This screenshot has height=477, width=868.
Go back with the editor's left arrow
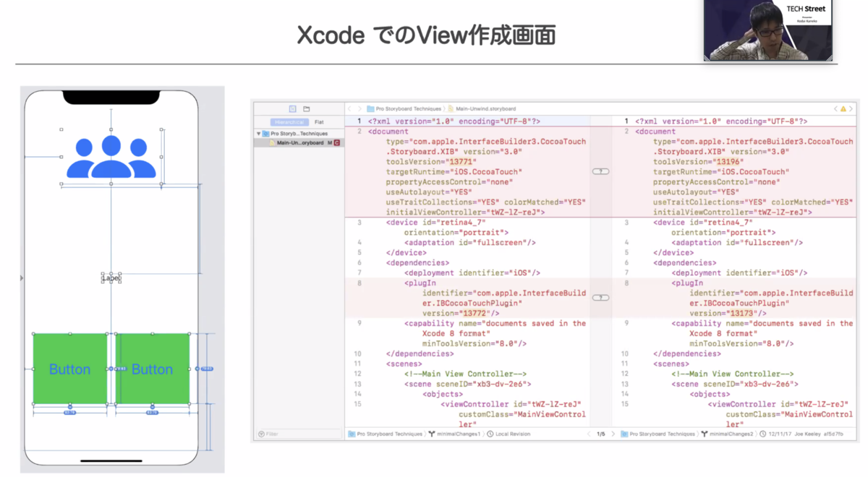click(349, 109)
